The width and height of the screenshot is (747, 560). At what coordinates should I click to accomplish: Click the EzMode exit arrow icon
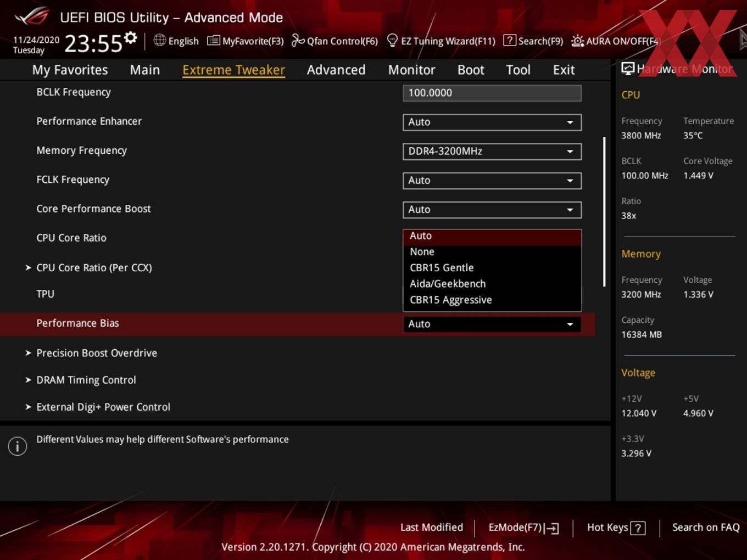[x=553, y=528]
